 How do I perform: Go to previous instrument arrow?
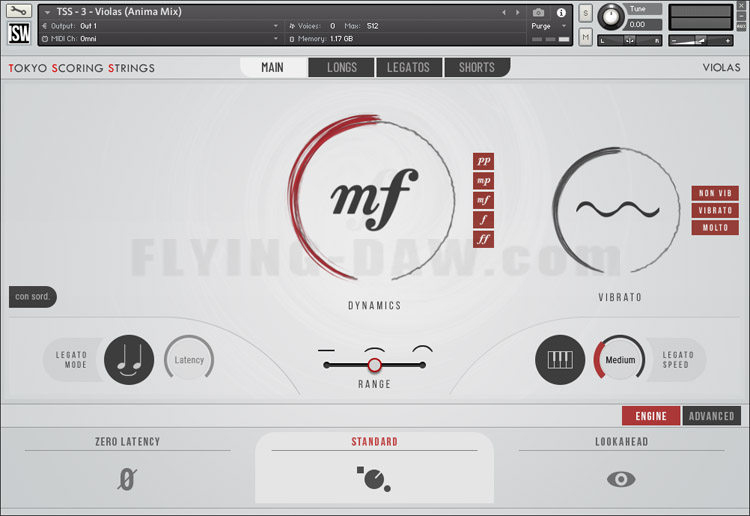click(504, 12)
